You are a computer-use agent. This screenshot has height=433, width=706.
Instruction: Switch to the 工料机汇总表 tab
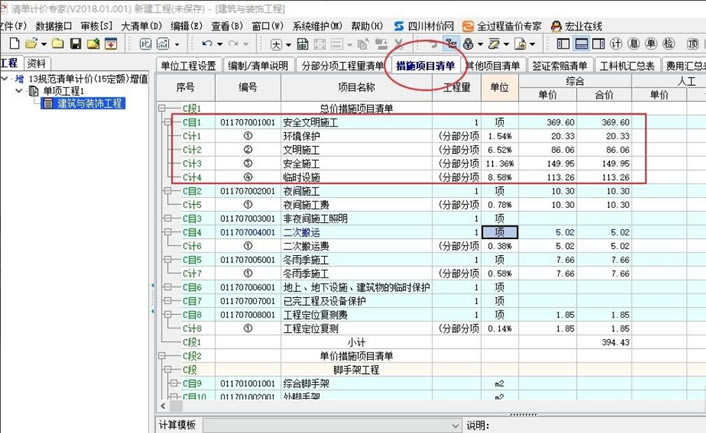[x=627, y=66]
